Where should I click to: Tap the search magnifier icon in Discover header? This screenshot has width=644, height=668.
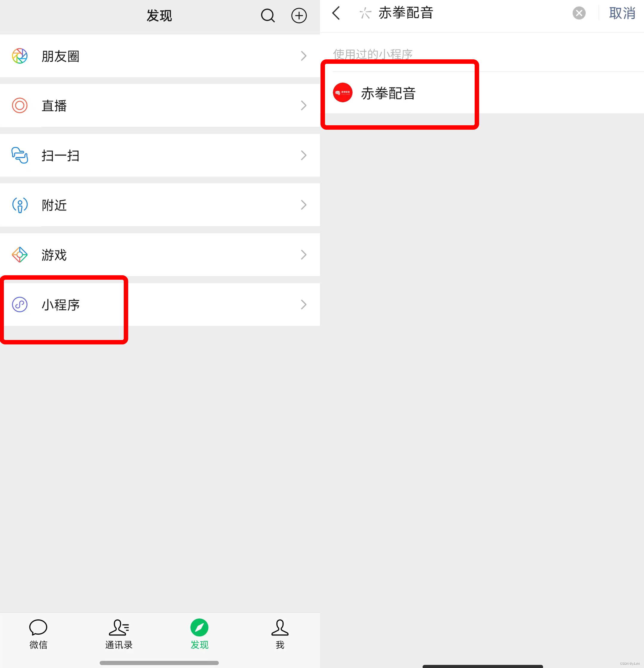click(268, 15)
